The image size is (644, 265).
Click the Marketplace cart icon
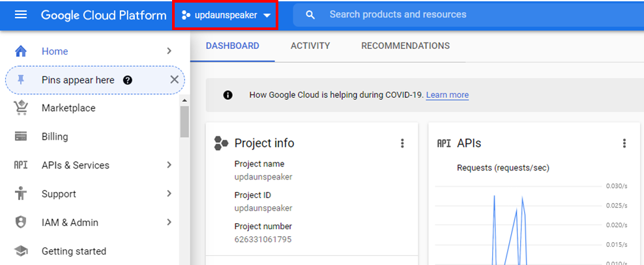click(21, 108)
